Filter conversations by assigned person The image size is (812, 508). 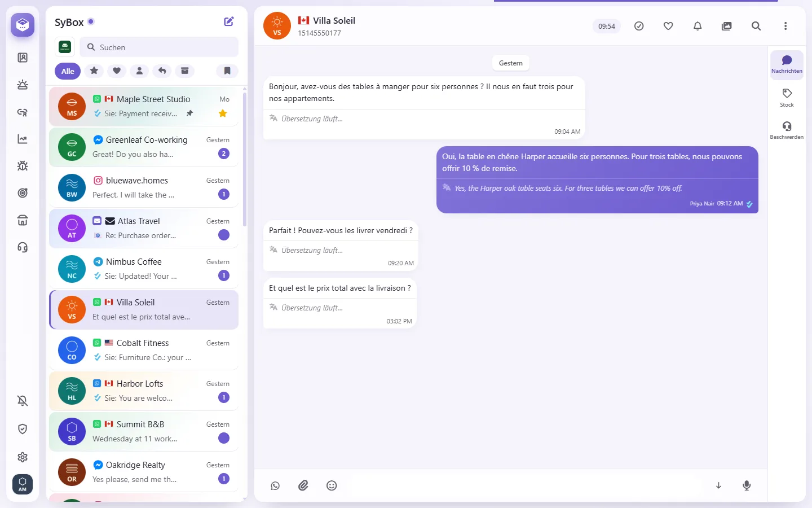tap(139, 71)
